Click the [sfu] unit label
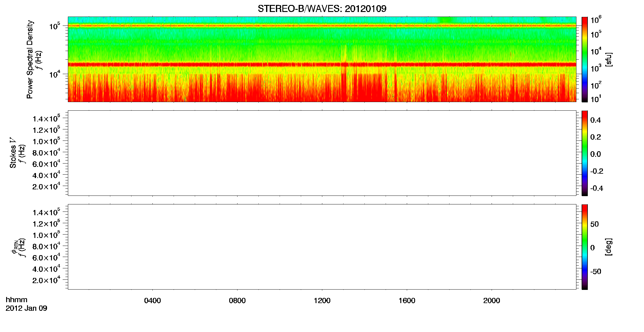The image size is (644, 332). point(609,60)
